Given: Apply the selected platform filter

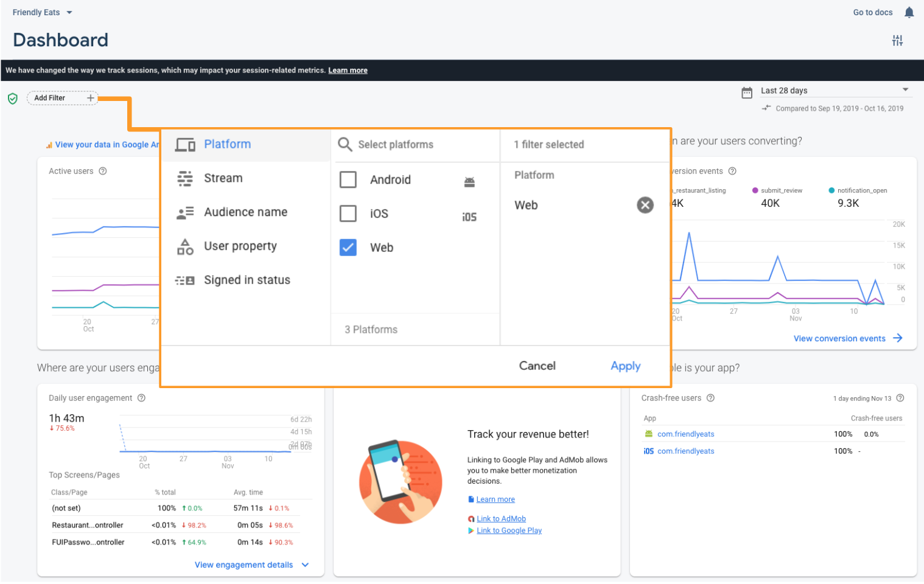Looking at the screenshot, I should coord(626,366).
